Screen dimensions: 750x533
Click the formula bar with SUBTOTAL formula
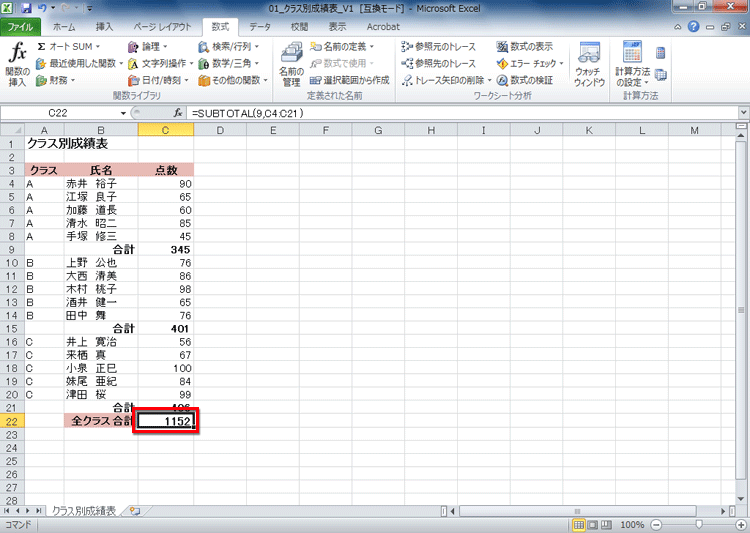click(x=462, y=113)
